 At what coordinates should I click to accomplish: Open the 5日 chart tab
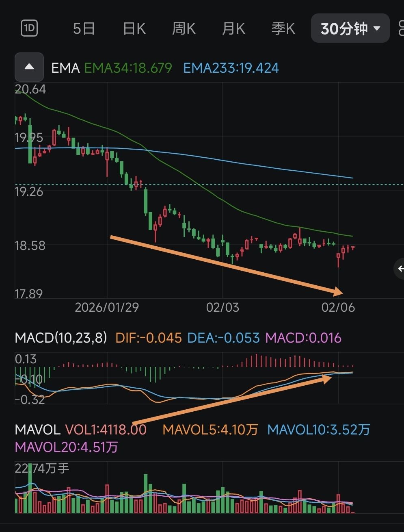84,29
